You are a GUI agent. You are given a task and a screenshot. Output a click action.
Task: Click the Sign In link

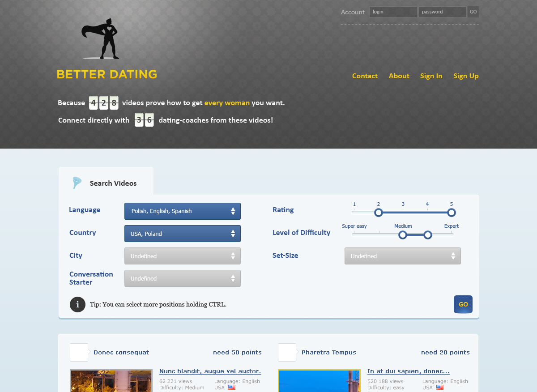(x=431, y=76)
